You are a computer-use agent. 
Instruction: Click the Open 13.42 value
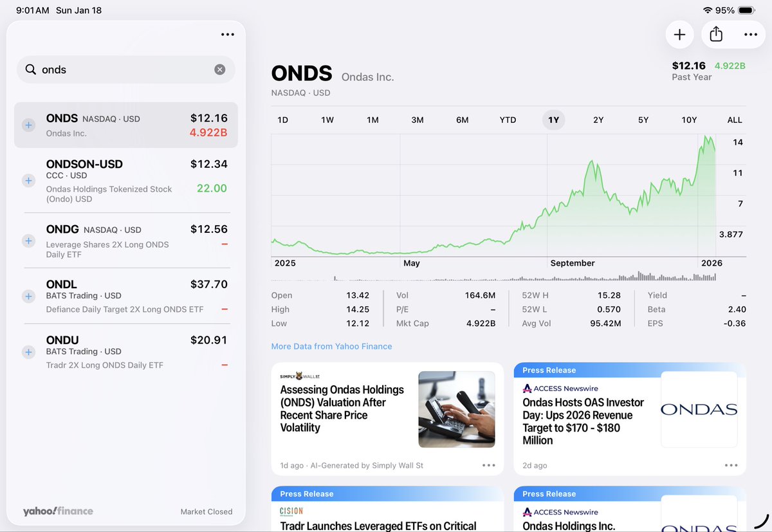tap(358, 295)
